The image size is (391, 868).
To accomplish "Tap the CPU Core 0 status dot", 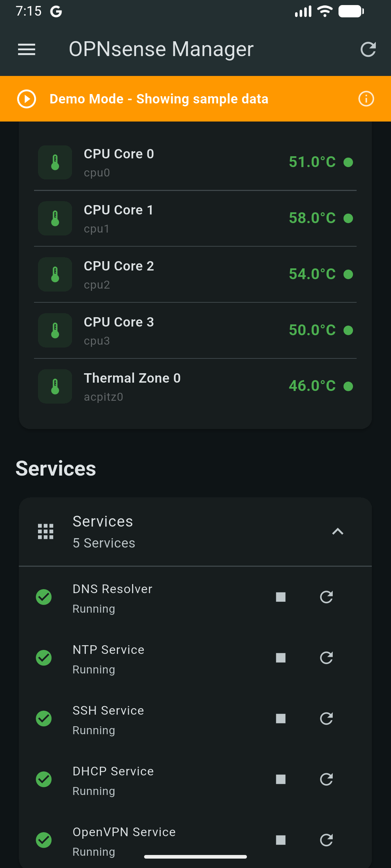I will (348, 162).
